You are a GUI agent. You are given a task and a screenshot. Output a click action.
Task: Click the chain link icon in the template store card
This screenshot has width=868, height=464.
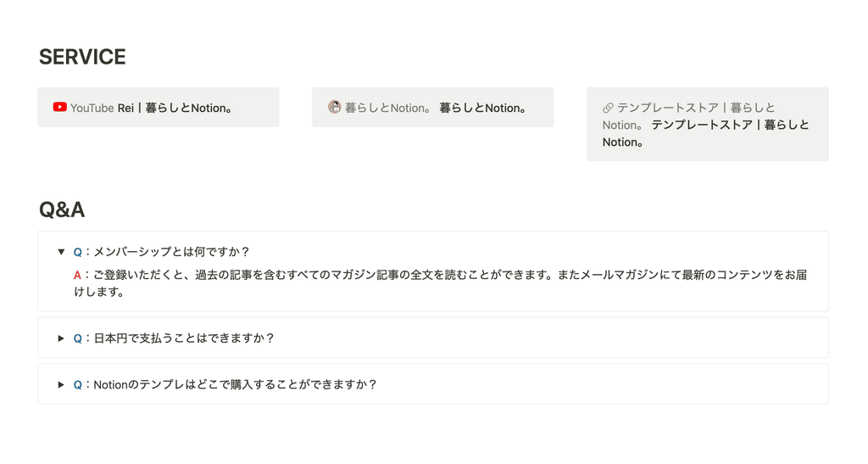point(608,108)
